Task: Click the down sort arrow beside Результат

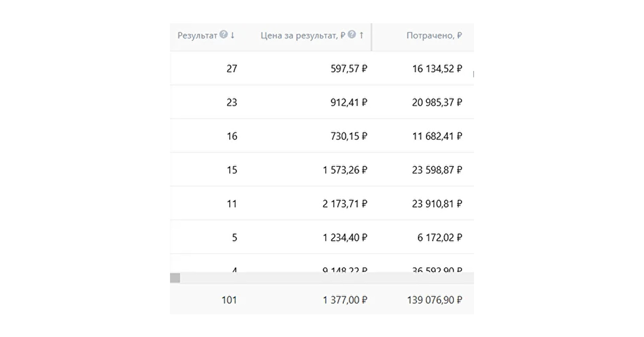Action: pyautogui.click(x=232, y=35)
